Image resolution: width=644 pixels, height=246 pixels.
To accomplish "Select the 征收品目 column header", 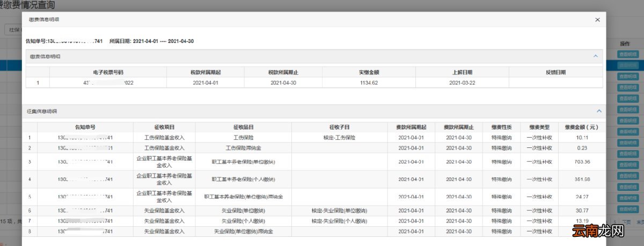I will (243, 127).
